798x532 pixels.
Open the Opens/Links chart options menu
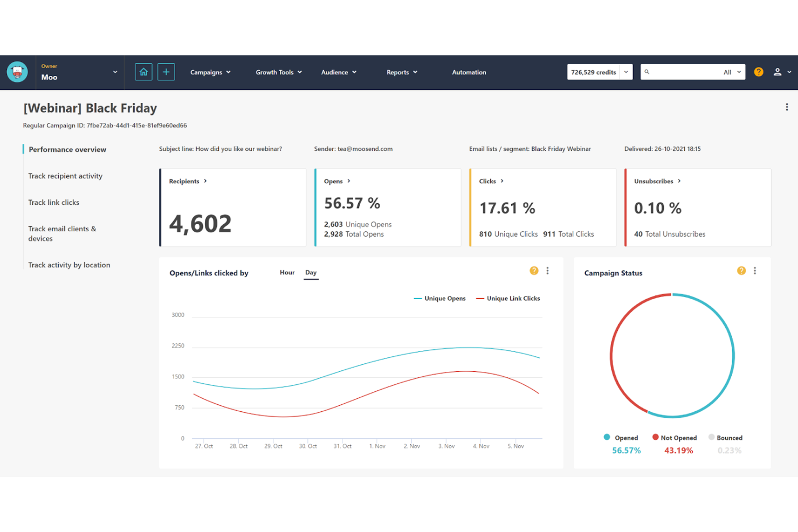tap(548, 271)
